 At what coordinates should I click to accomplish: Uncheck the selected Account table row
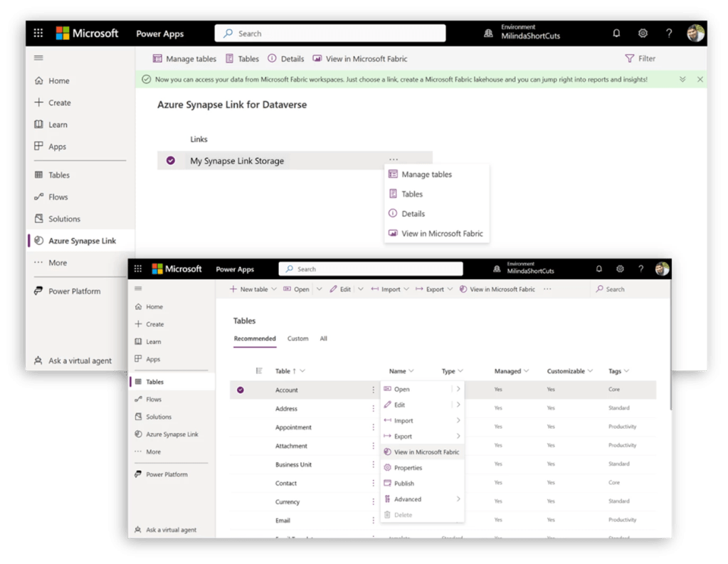(x=241, y=390)
